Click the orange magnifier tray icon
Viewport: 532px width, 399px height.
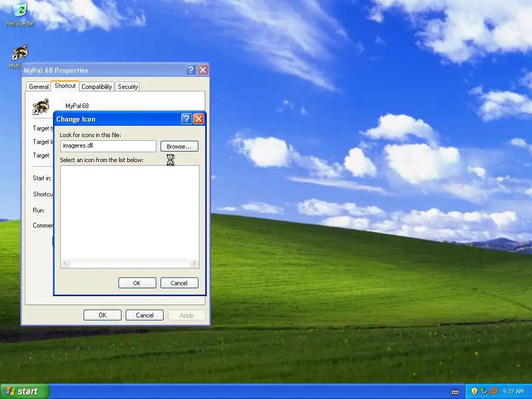pos(494,391)
